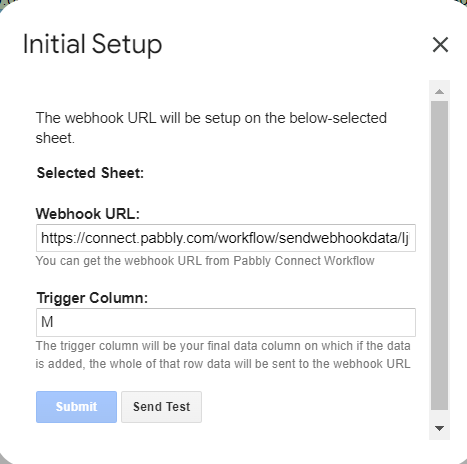Viewport: 467px width, 464px height.
Task: Click the scrollbar up arrow
Action: [439, 91]
